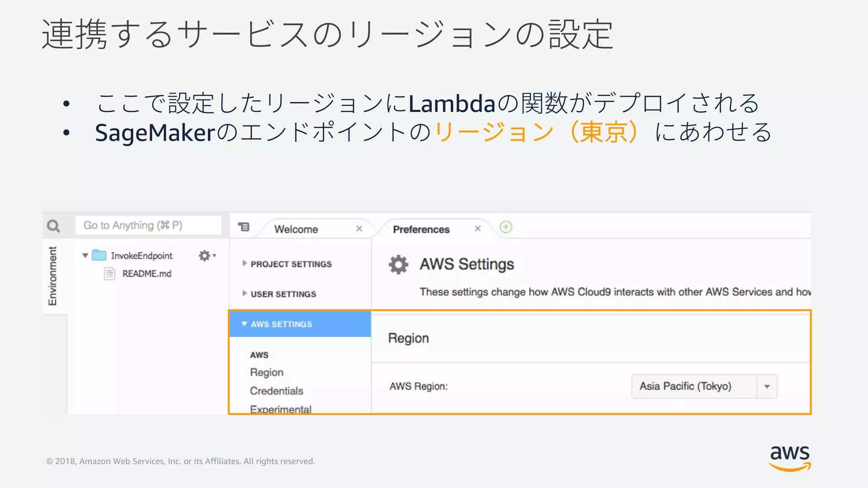Switch to the Welcome tab
Viewport: 868px width, 488px height.
coord(296,229)
